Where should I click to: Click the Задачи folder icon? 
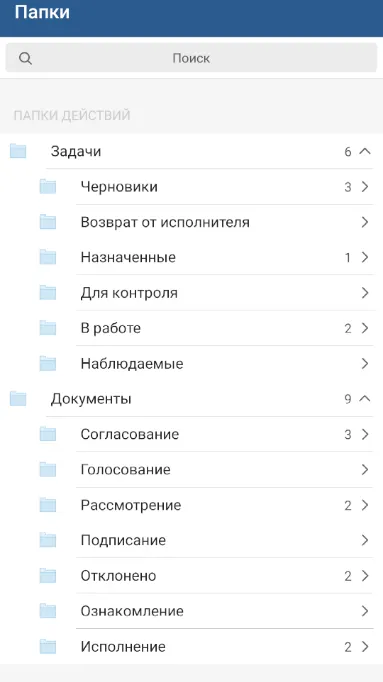point(18,151)
